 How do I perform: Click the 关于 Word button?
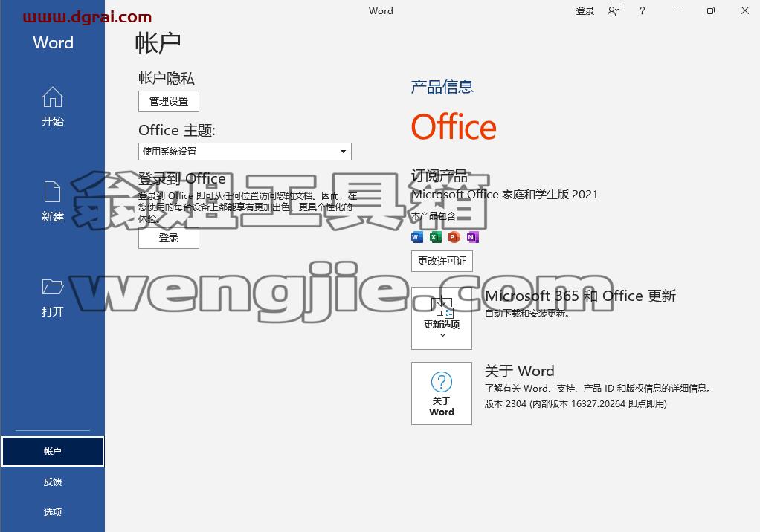pos(442,393)
